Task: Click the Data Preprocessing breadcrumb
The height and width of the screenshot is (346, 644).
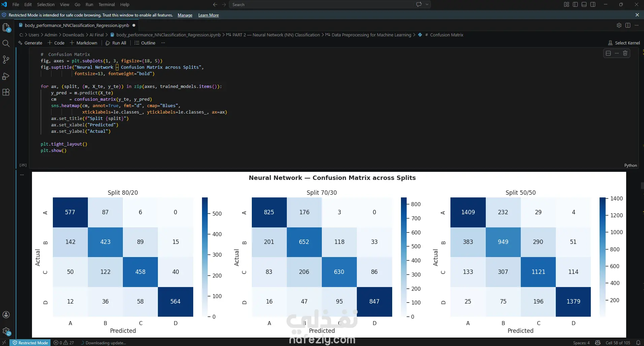Action: coord(368,35)
